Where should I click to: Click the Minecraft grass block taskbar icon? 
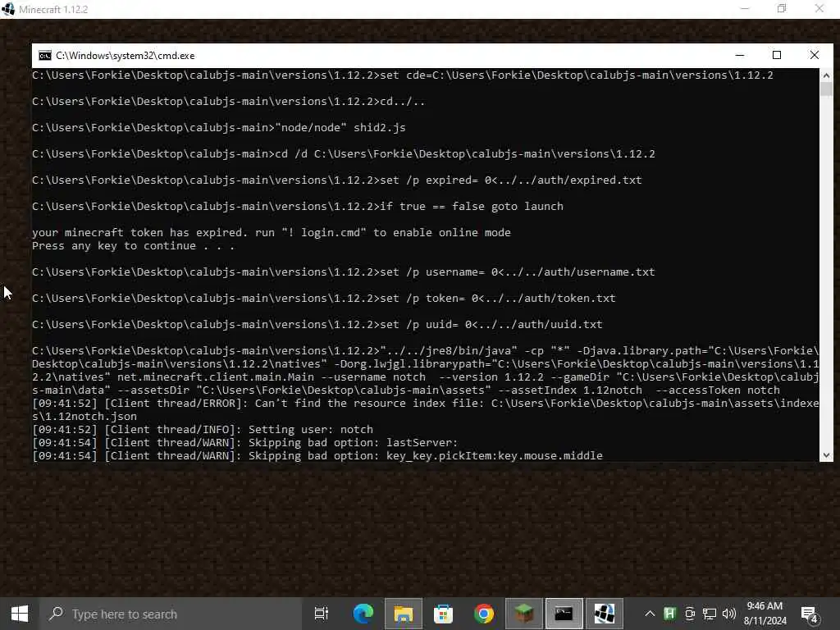click(524, 614)
